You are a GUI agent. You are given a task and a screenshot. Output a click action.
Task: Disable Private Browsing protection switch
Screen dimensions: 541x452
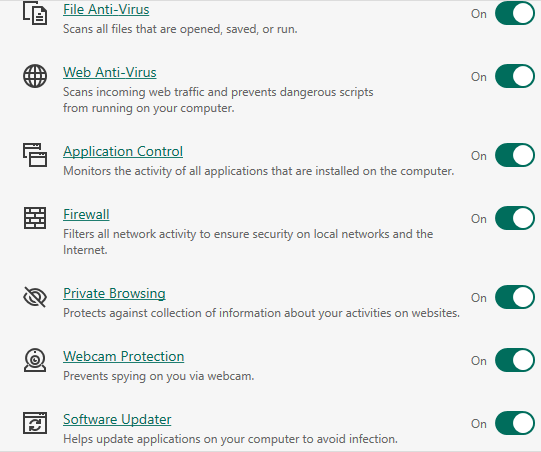(515, 297)
